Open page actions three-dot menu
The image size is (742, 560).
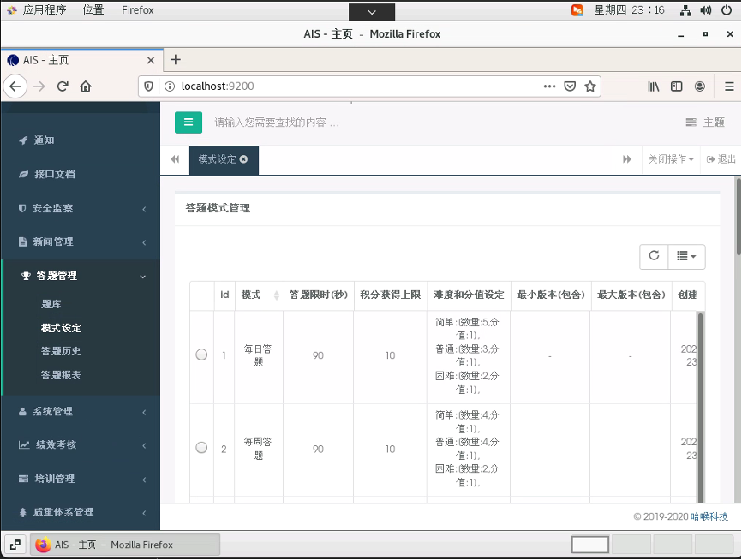549,86
